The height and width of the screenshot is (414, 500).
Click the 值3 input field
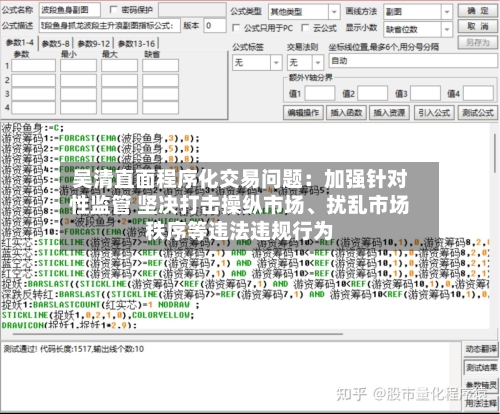(x=425, y=93)
